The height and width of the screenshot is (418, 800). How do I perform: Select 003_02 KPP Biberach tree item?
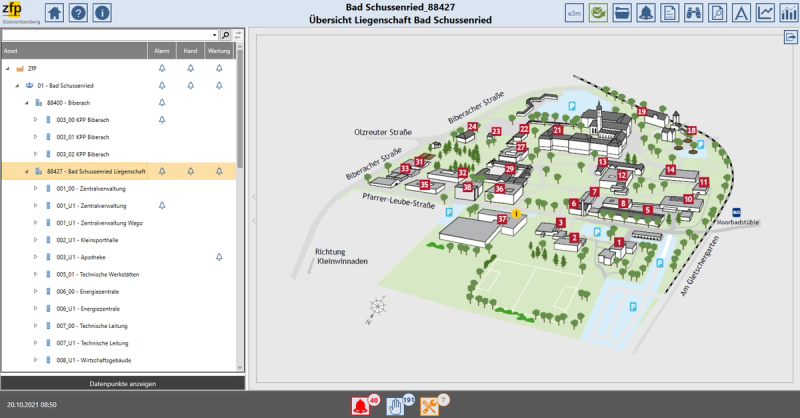click(83, 154)
